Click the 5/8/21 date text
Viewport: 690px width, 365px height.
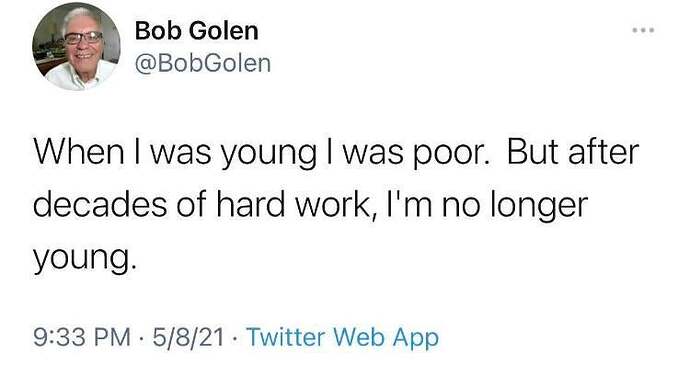188,337
